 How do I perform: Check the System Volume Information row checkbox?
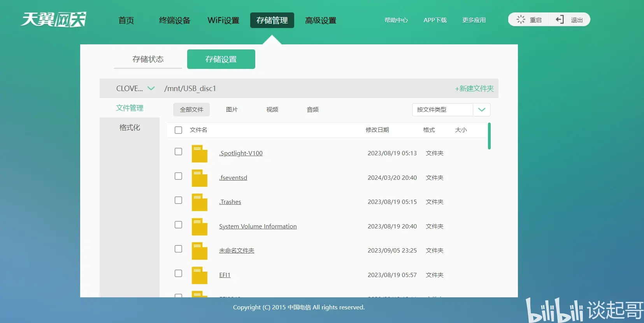coord(178,225)
